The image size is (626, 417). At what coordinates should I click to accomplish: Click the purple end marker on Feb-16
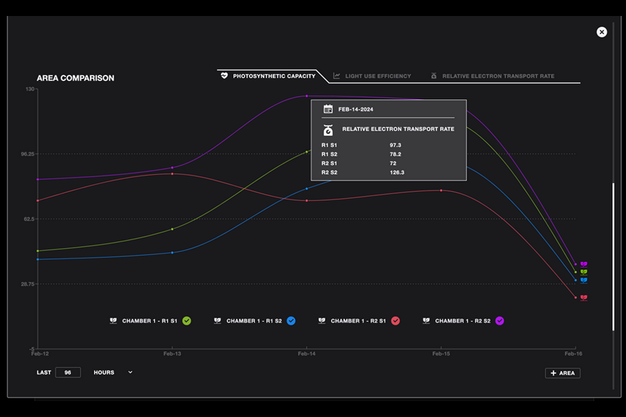pyautogui.click(x=584, y=264)
